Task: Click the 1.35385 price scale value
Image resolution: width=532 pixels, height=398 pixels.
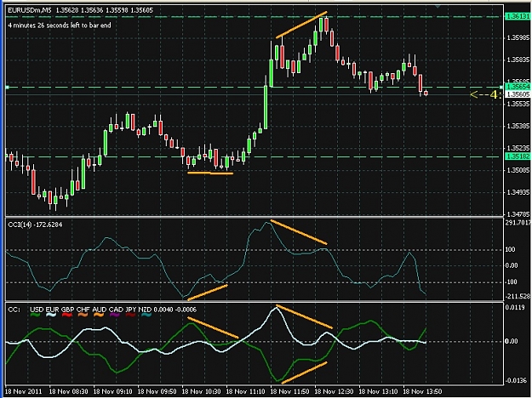Action: coord(518,126)
